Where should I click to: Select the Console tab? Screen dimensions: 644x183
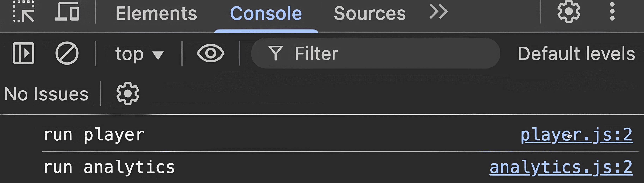click(266, 13)
